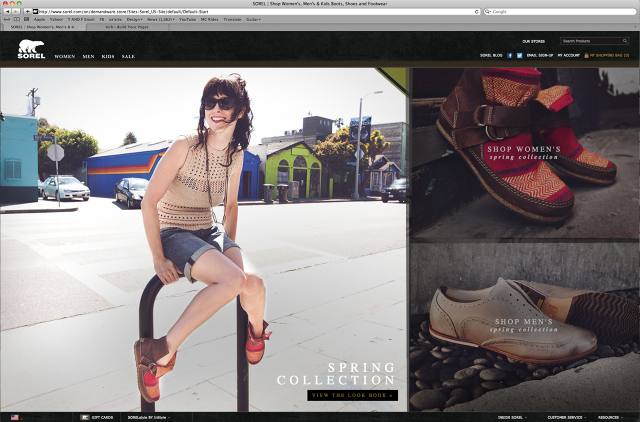Expand the Guitar bookmarks folder
The image size is (640, 422).
point(253,19)
